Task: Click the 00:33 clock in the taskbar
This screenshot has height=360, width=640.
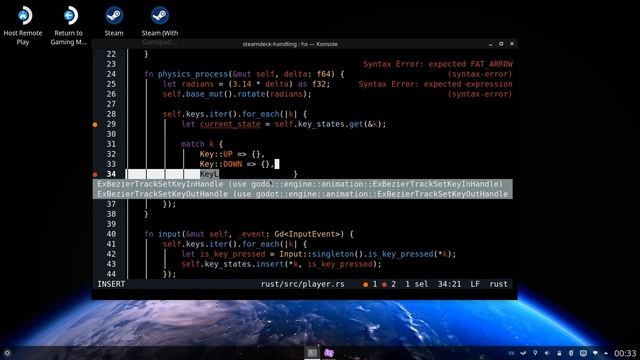Action: [x=625, y=353]
